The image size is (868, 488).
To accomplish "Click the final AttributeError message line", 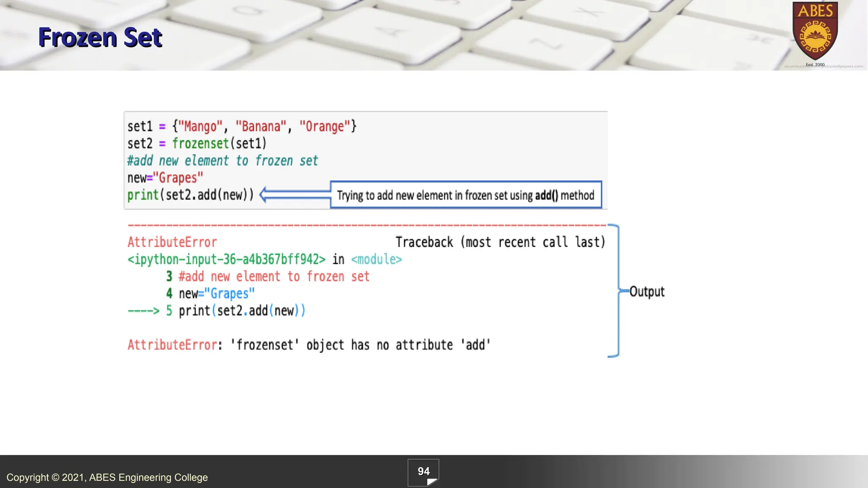I will 309,345.
